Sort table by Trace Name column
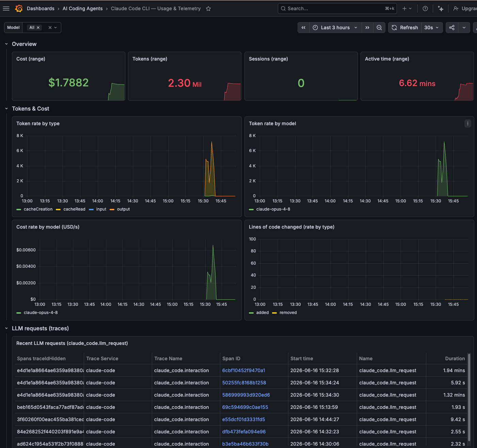Image resolution: width=477 pixels, height=448 pixels. click(x=168, y=359)
